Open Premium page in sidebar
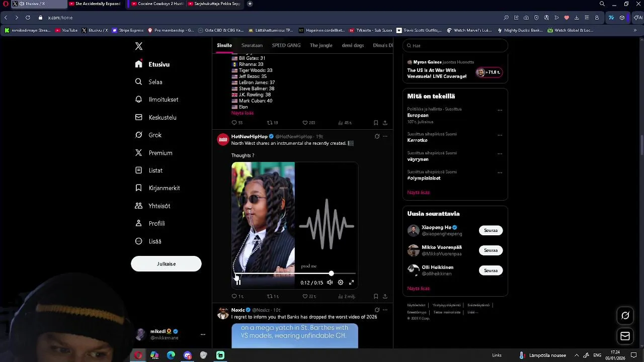The width and height of the screenshot is (644, 362). 154,153
